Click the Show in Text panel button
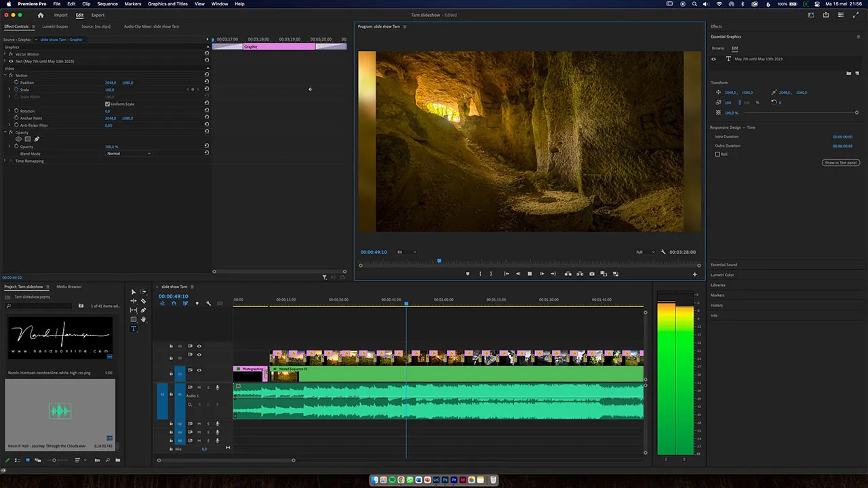 tap(840, 163)
